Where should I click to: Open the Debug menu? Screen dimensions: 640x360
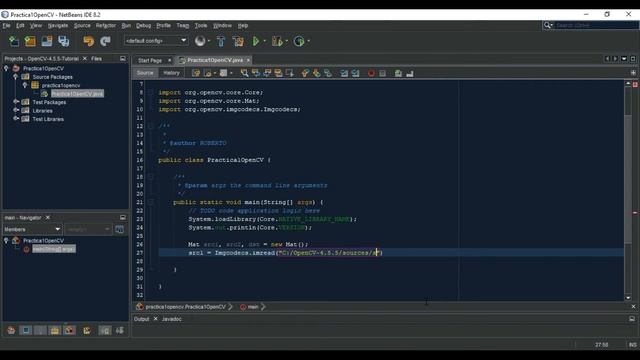click(x=143, y=25)
